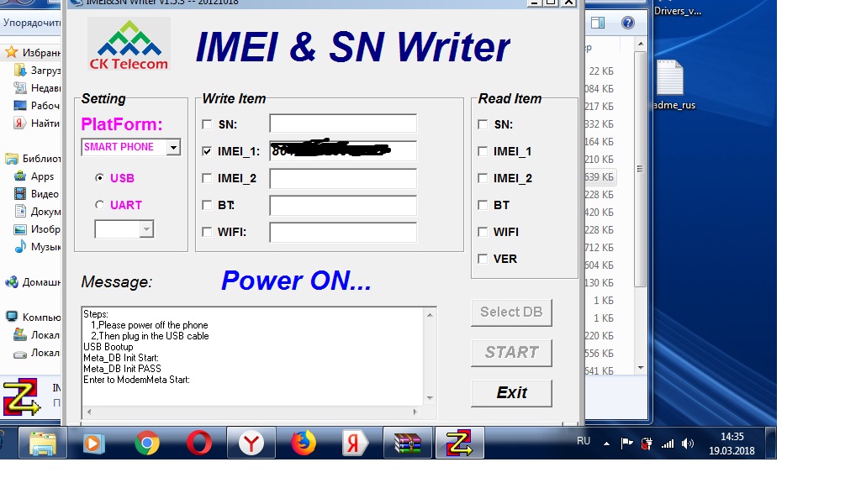Click the CK Telecom logo
Screen dimensions: 861x504
129,44
